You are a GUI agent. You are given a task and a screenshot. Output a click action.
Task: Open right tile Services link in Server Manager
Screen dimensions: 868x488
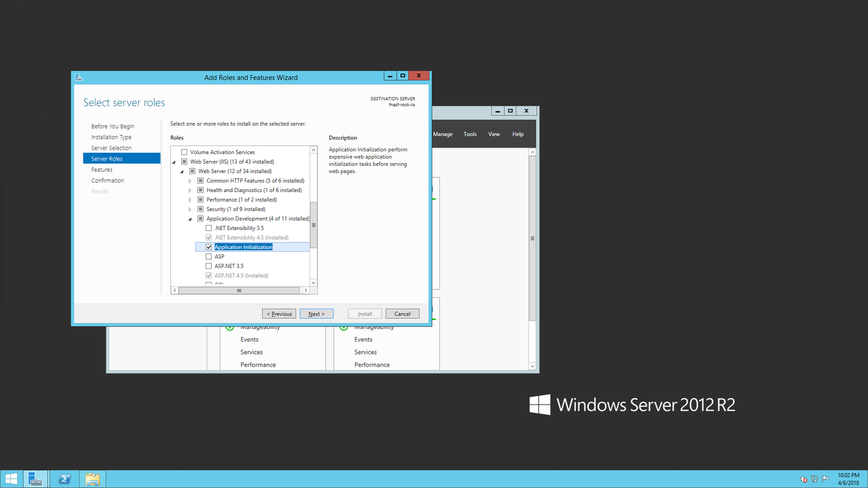[366, 352]
